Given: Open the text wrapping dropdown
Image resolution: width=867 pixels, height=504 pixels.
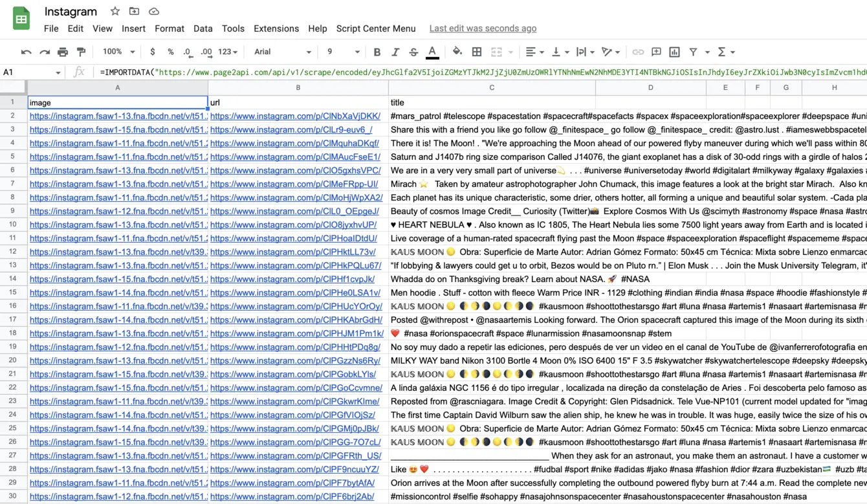Looking at the screenshot, I should [585, 52].
